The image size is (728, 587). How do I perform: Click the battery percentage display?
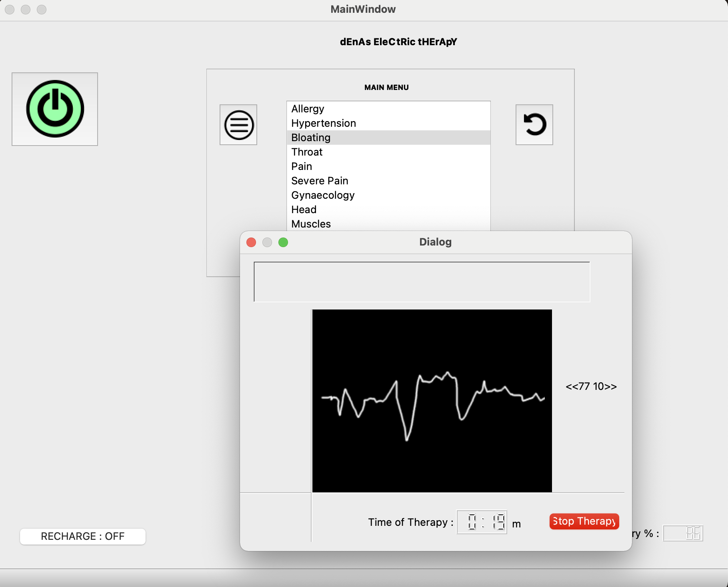point(683,533)
